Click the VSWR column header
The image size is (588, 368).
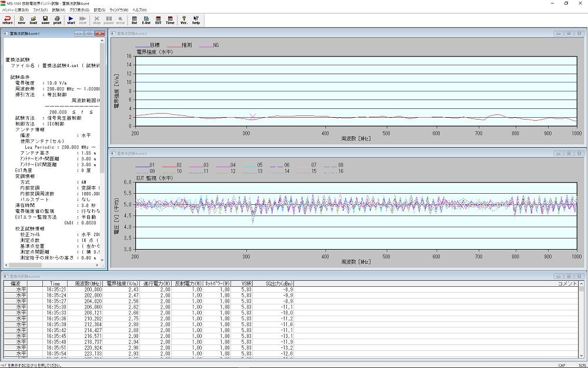coord(242,284)
